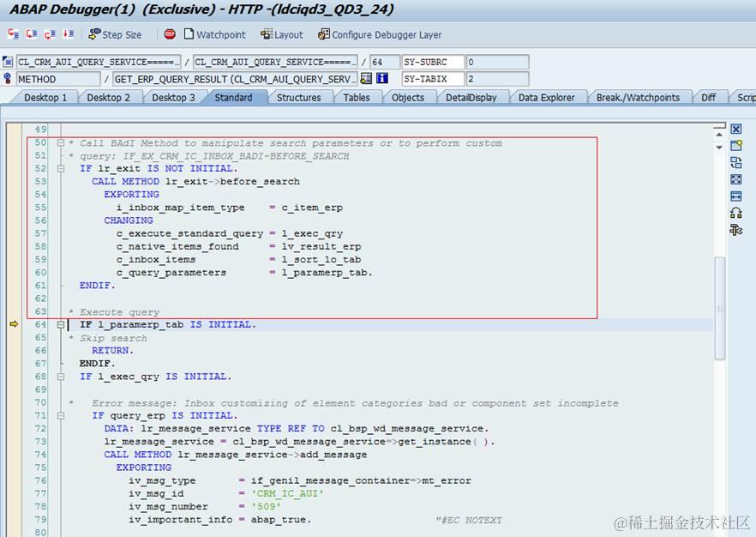The width and height of the screenshot is (756, 537).
Task: Click the second CL_CRM_AUI_QUERY_SERVICE include field
Action: click(x=275, y=62)
